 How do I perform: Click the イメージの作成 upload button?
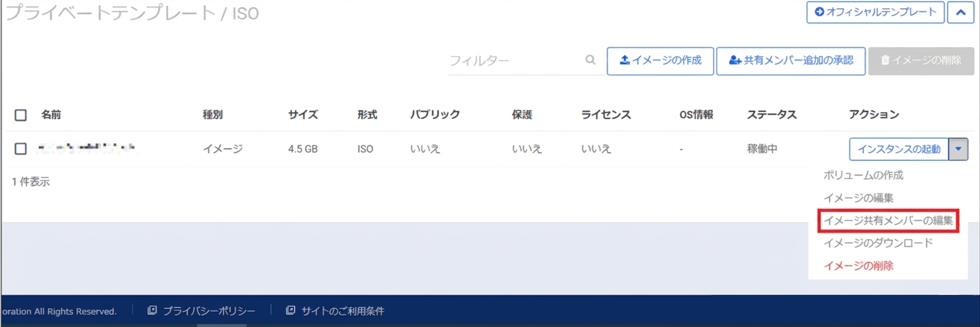pyautogui.click(x=660, y=60)
